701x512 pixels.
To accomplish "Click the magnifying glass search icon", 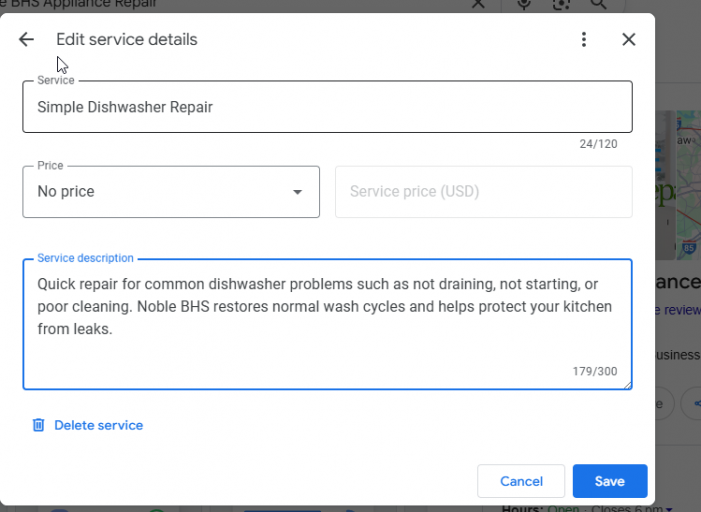I will coord(598,4).
